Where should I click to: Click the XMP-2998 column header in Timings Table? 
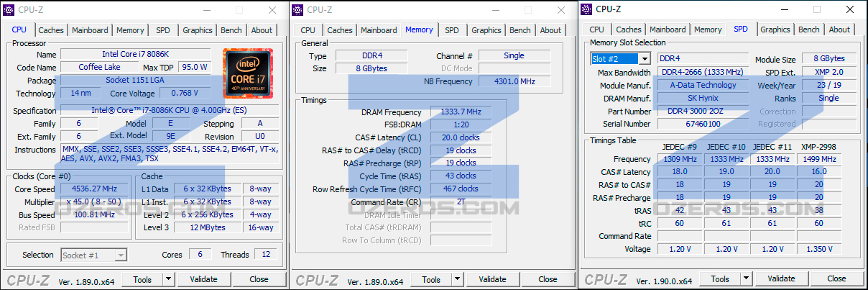[818, 147]
